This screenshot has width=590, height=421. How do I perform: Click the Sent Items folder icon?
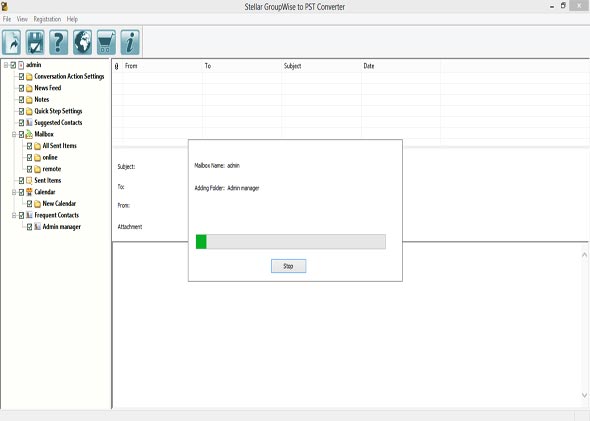[29, 181]
